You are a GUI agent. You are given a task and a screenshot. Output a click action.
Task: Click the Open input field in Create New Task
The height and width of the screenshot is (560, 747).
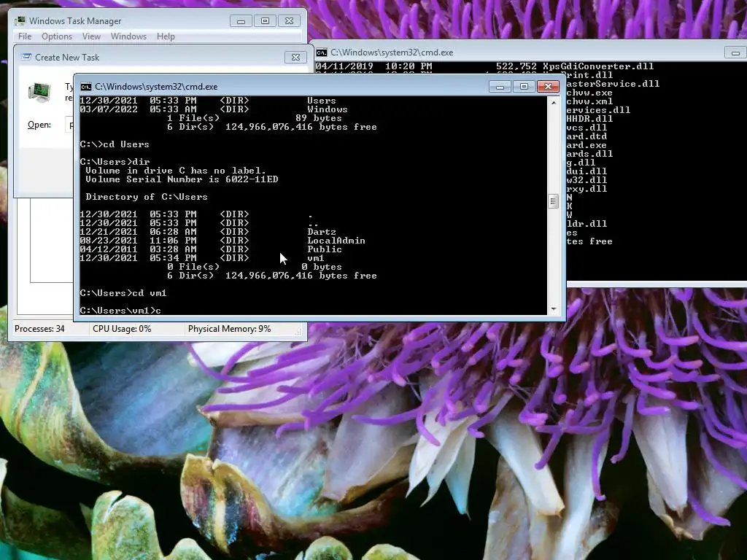[69, 125]
